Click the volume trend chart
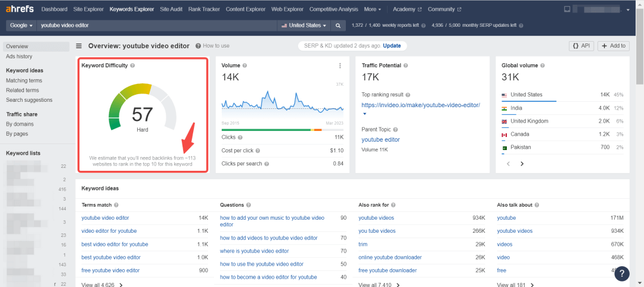This screenshot has height=287, width=644. (x=283, y=102)
